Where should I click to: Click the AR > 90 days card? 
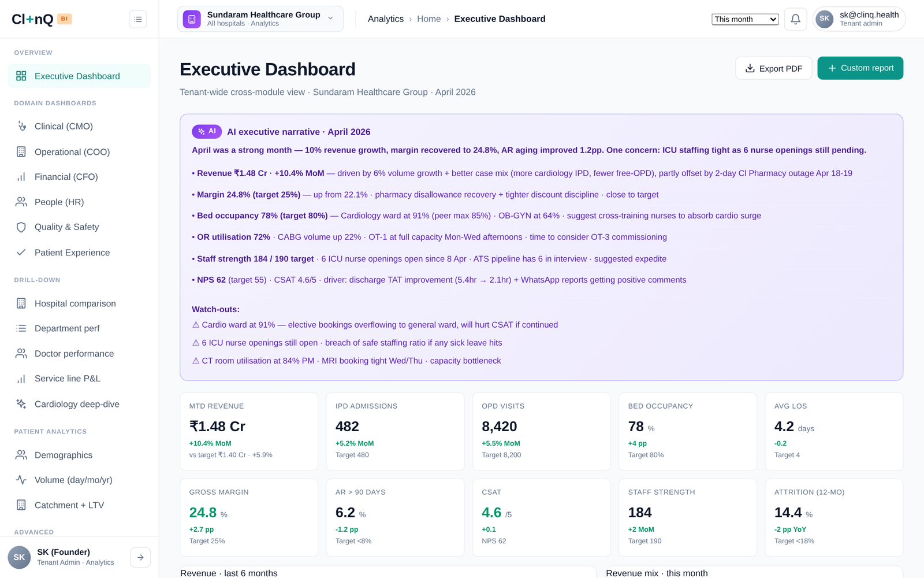point(395,517)
